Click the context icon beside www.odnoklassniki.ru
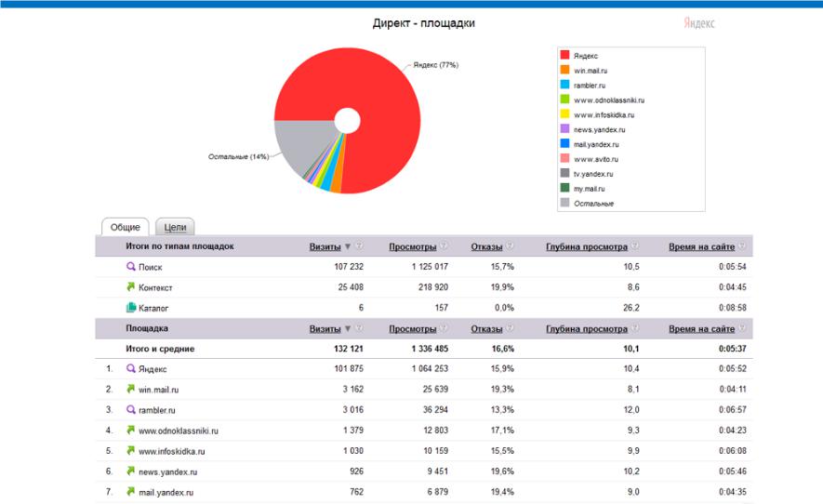 click(x=131, y=430)
